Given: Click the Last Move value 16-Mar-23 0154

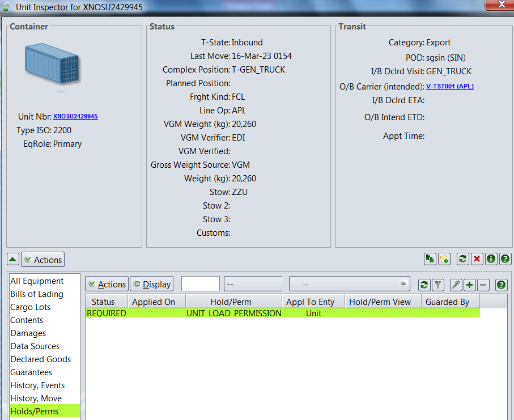Looking at the screenshot, I should pos(262,56).
